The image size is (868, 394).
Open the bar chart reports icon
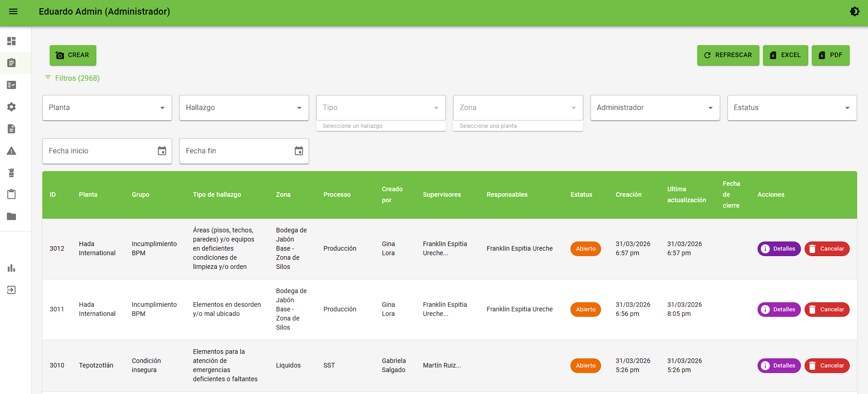click(11, 268)
